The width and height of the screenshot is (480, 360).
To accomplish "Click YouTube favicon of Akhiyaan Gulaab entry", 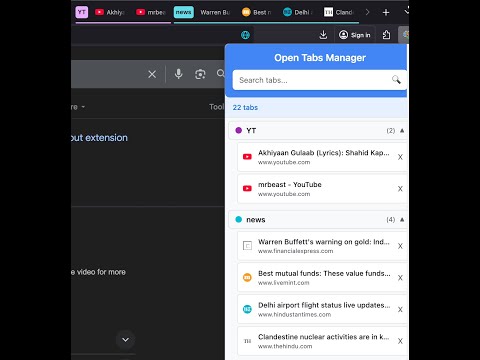I will pyautogui.click(x=247, y=157).
